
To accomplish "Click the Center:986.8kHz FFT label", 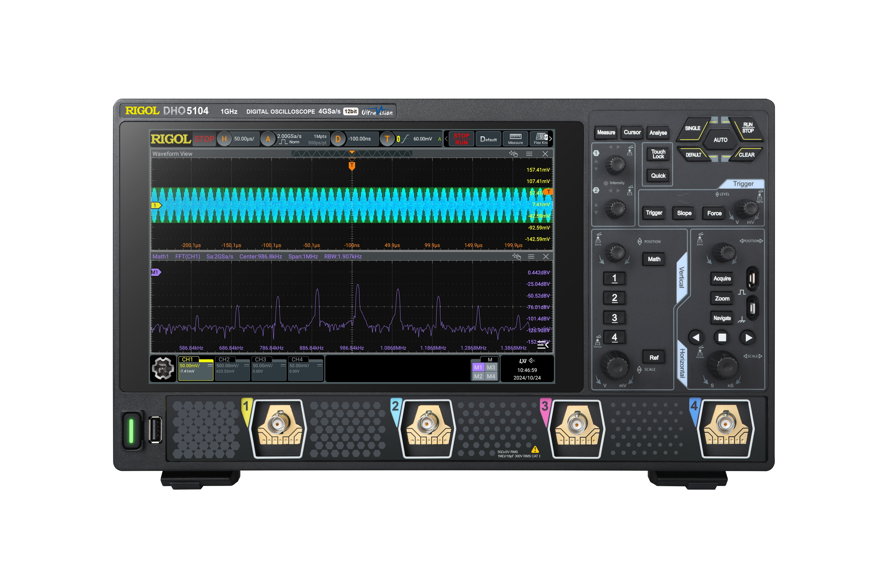I will (x=261, y=256).
